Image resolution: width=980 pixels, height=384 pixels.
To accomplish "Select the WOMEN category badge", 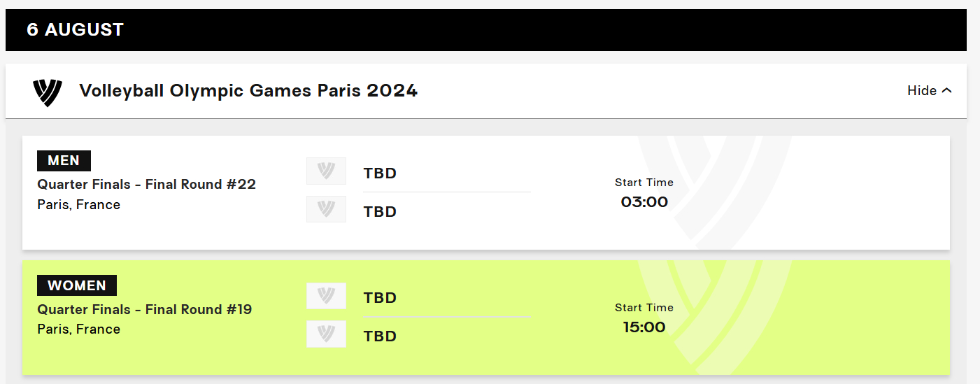I will pos(77,285).
